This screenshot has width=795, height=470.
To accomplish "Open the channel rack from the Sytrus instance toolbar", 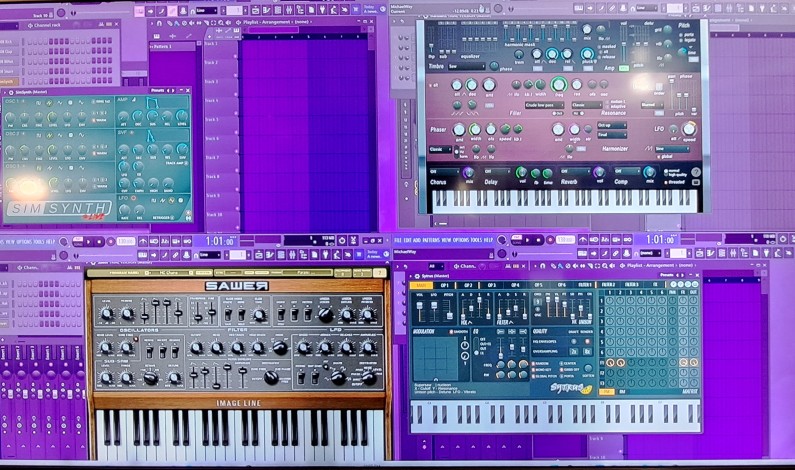I will pos(722,253).
